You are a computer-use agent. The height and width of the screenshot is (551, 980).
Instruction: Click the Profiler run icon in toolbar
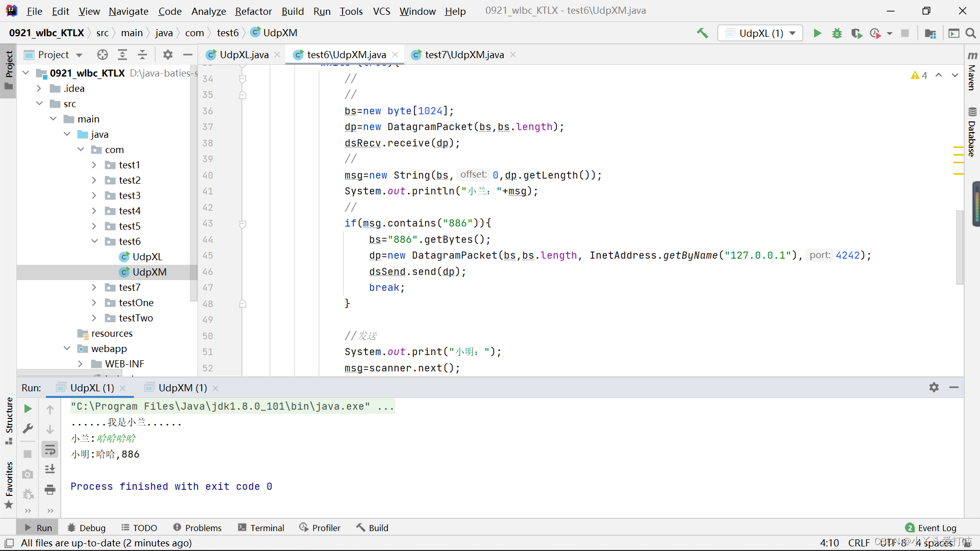tap(876, 33)
